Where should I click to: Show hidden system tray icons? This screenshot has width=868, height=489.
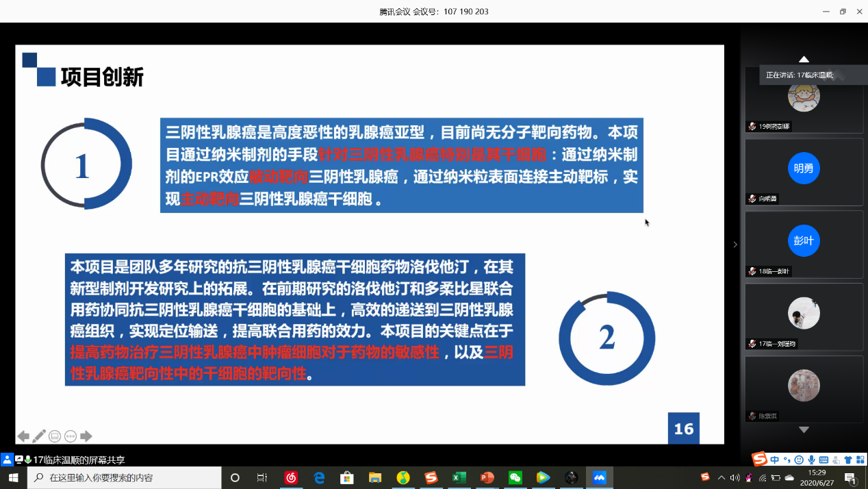point(721,477)
